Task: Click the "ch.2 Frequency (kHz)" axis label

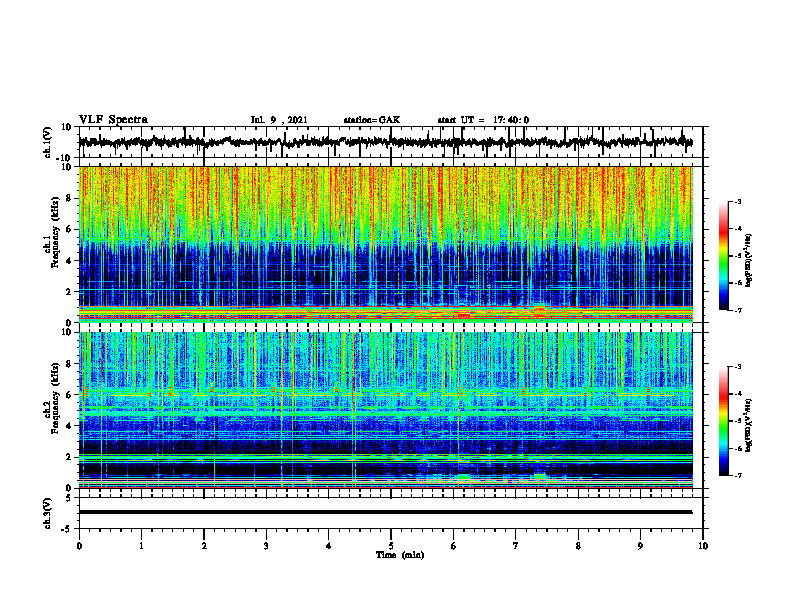Action: [51, 398]
